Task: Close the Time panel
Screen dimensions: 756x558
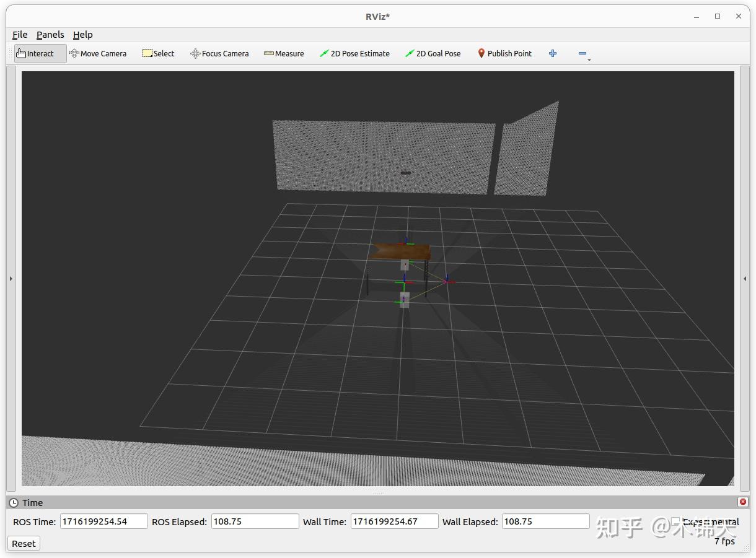Action: coord(742,502)
